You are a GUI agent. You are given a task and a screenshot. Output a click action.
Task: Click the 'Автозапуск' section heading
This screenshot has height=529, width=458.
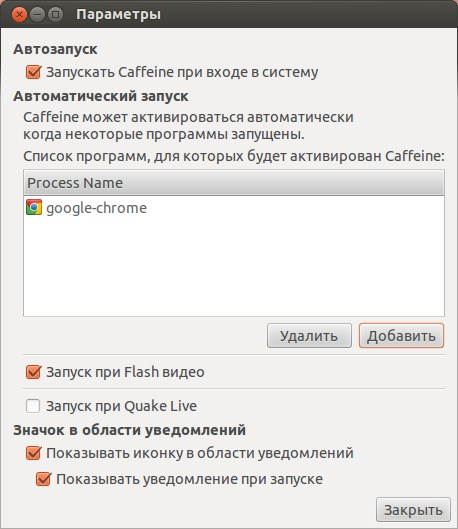[x=55, y=49]
